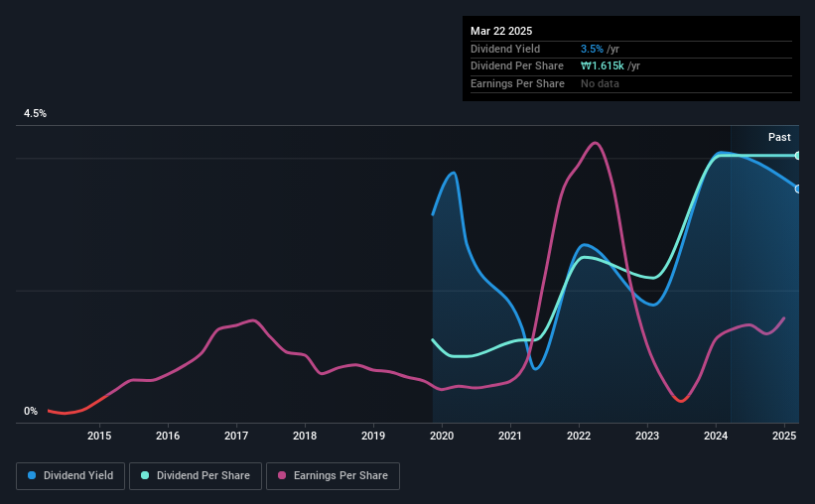
Task: Select the Dividend Yield endpoint marker
Action: click(x=798, y=189)
